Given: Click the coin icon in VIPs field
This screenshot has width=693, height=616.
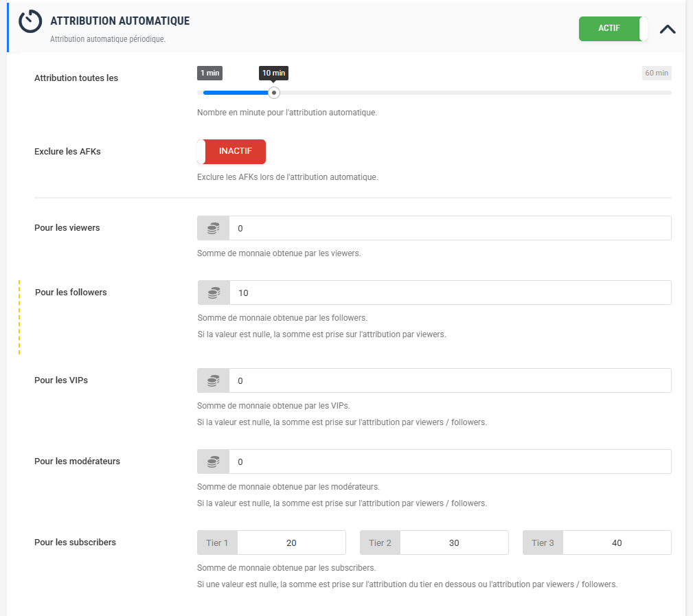Looking at the screenshot, I should pyautogui.click(x=213, y=380).
